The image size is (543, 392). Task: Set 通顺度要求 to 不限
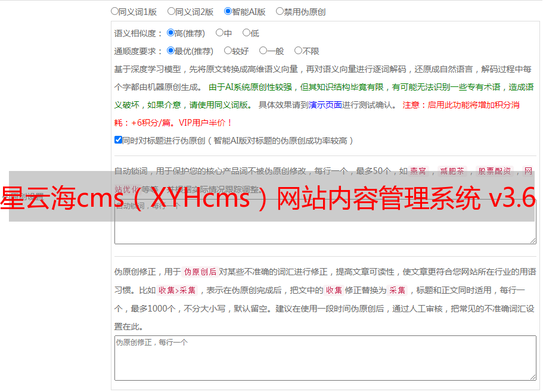tap(298, 51)
